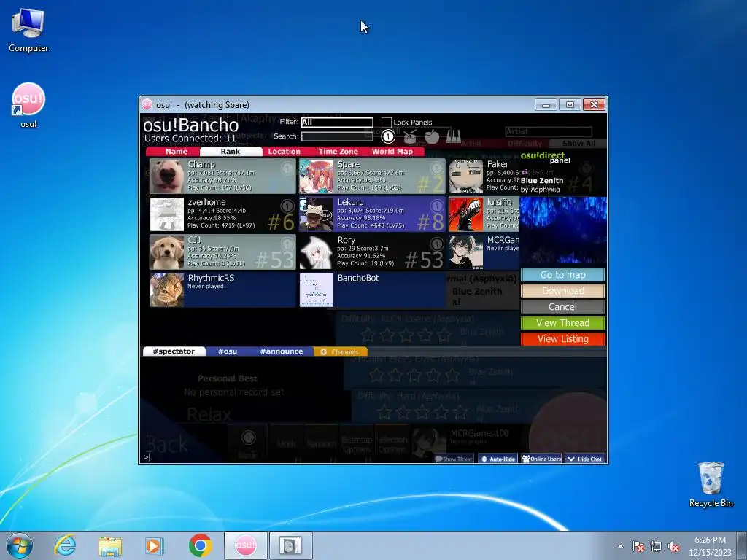Click luisiño's red fist avatar
747x560 pixels.
[466, 214]
